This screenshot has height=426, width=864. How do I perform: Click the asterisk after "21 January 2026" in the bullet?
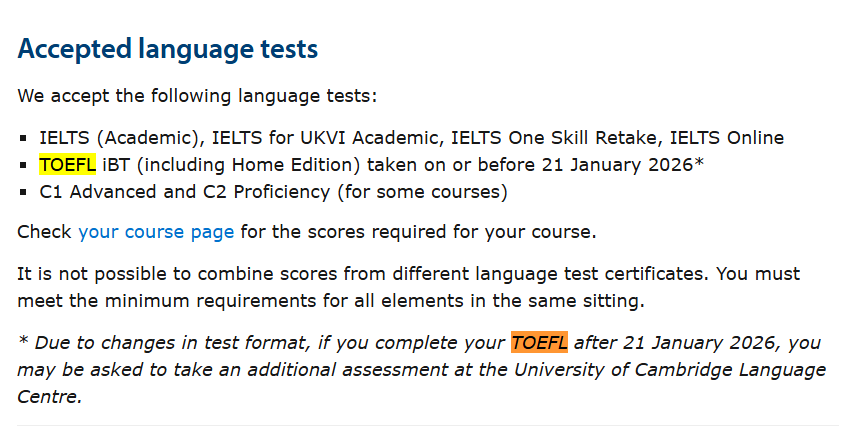(699, 162)
